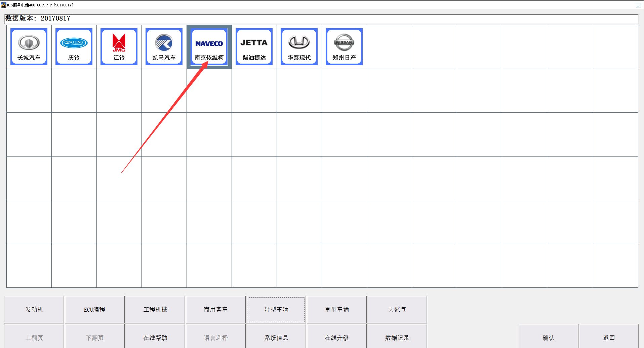Select the 华泰现代 brand icon
The height and width of the screenshot is (348, 644).
pos(299,47)
